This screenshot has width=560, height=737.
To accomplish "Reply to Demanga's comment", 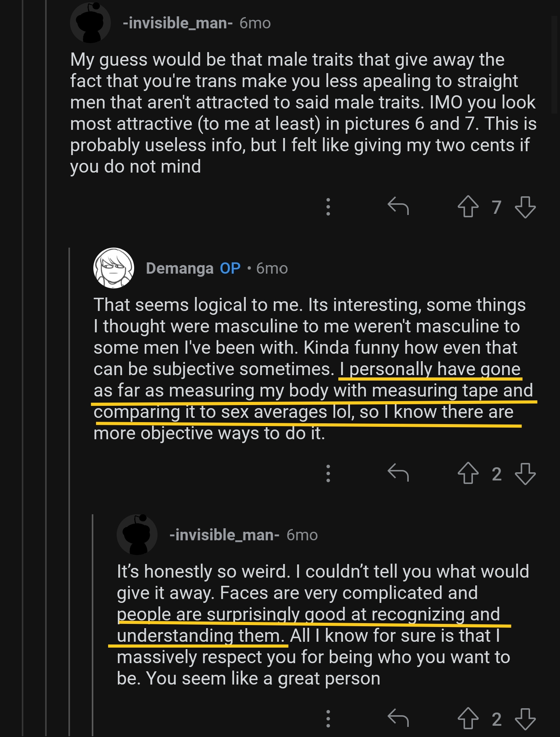I will [x=398, y=473].
